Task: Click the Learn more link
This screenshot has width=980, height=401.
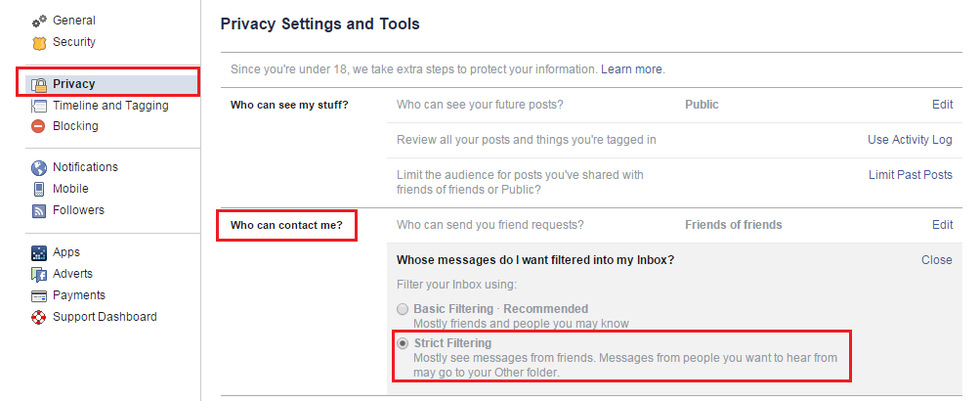Action: (632, 70)
